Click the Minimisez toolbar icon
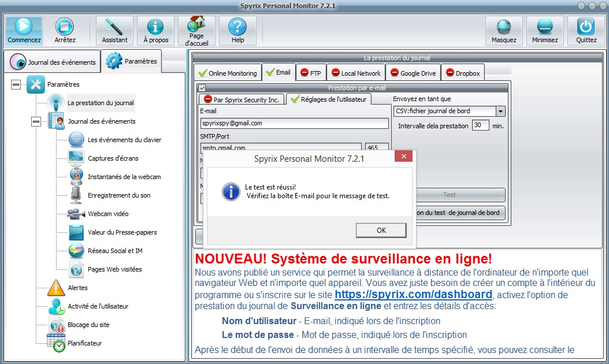This screenshot has width=609, height=364. tap(544, 27)
